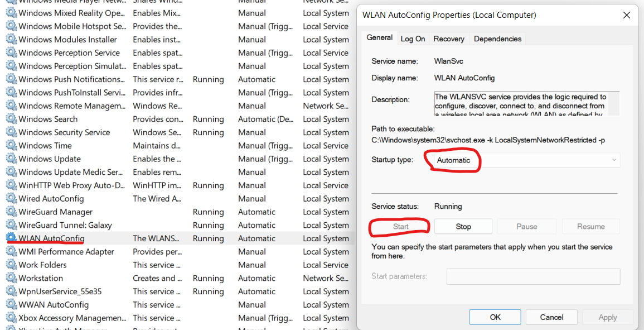The width and height of the screenshot is (644, 330).
Task: Close the WLAN AutoConfig Properties dialog
Action: [627, 16]
